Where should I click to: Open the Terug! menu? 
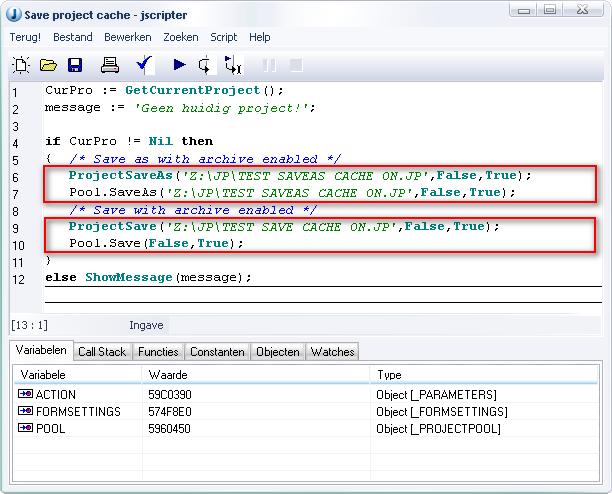(x=25, y=37)
